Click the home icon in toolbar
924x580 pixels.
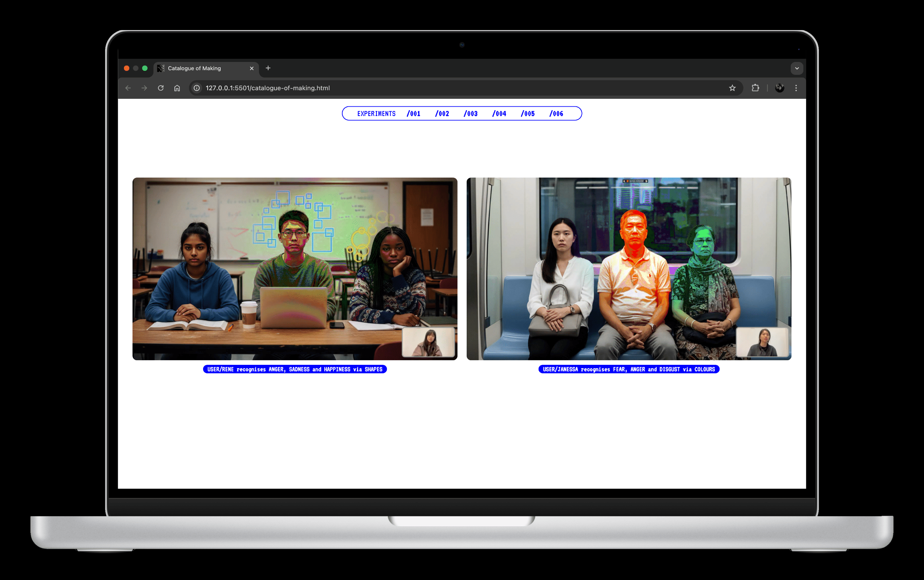pos(177,88)
